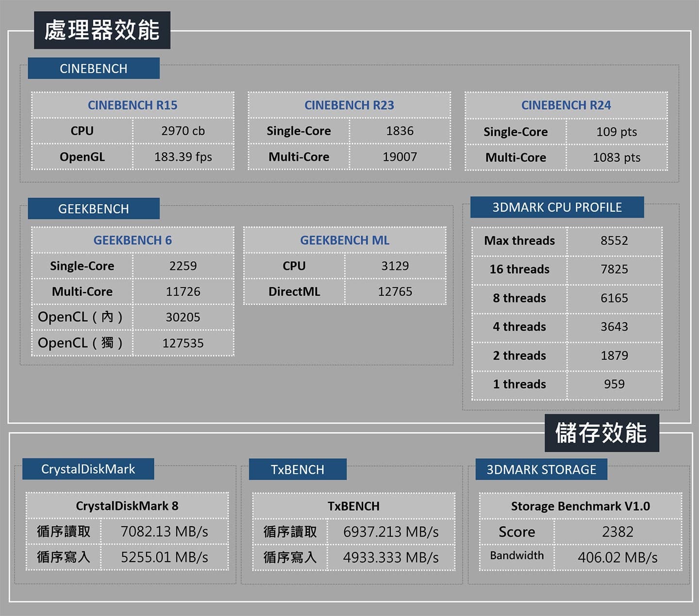Viewport: 699px width, 616px height.
Task: Click the R23 multi-core score 19007
Action: [x=400, y=157]
